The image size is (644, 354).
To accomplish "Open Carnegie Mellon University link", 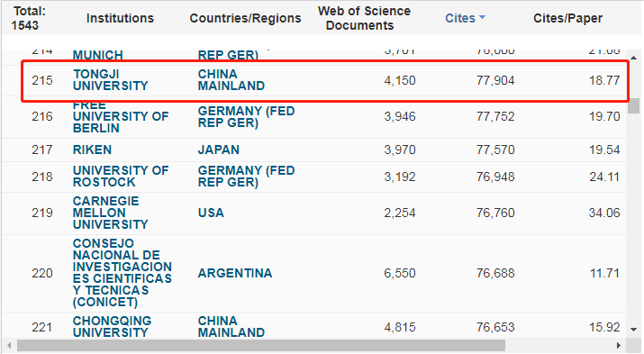I will click(111, 213).
